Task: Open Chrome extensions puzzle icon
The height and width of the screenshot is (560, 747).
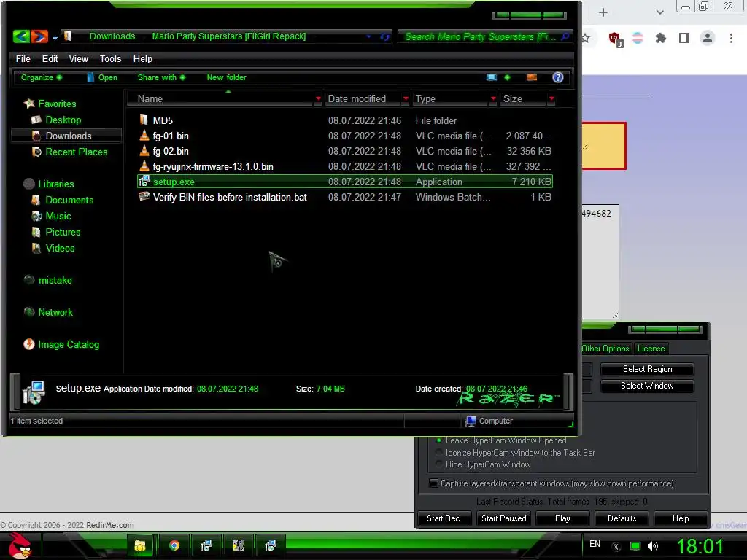Action: [661, 38]
